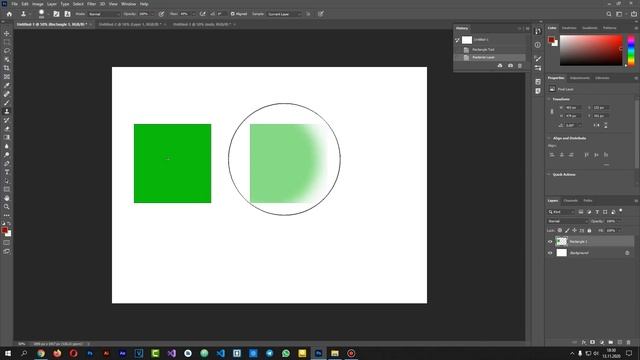Click foreground color in Color panel
The image size is (640, 360).
point(551,40)
